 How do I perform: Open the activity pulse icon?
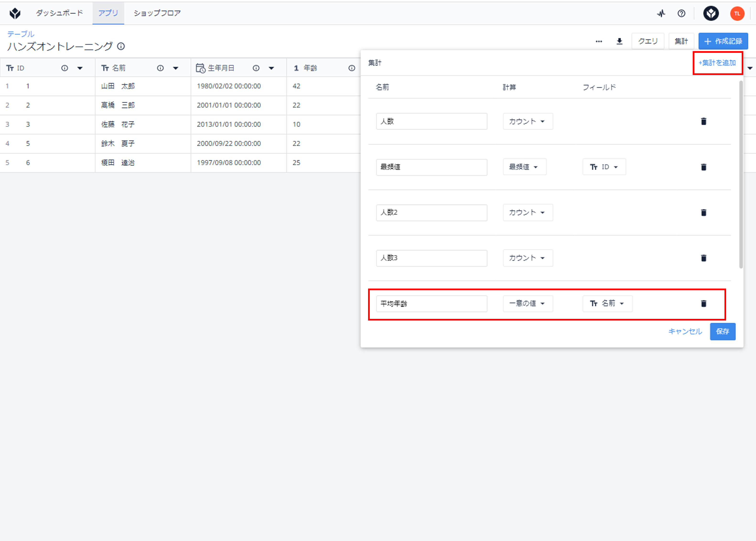click(661, 13)
